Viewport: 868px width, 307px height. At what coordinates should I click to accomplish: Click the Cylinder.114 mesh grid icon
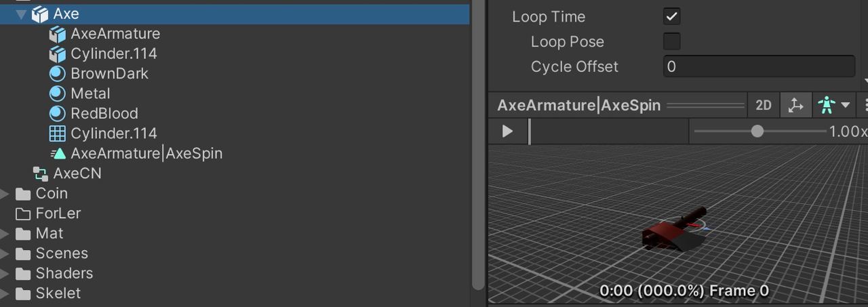tap(58, 134)
